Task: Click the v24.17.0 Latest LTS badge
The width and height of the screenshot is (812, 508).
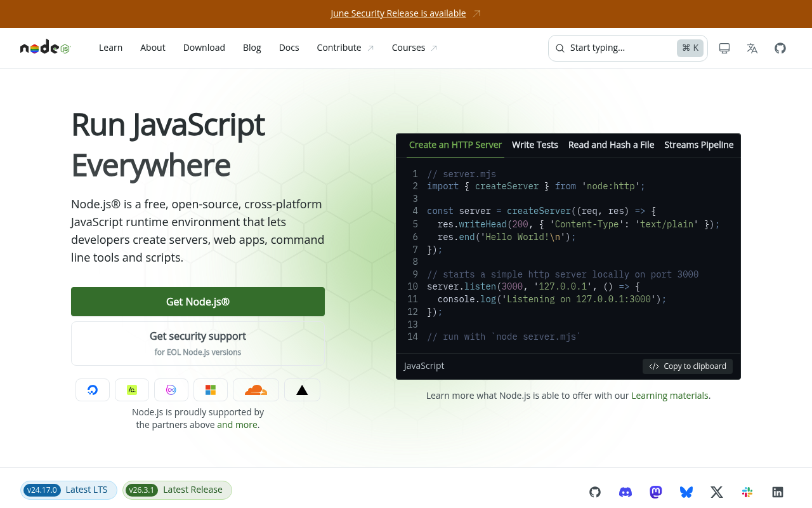Action: (69, 490)
